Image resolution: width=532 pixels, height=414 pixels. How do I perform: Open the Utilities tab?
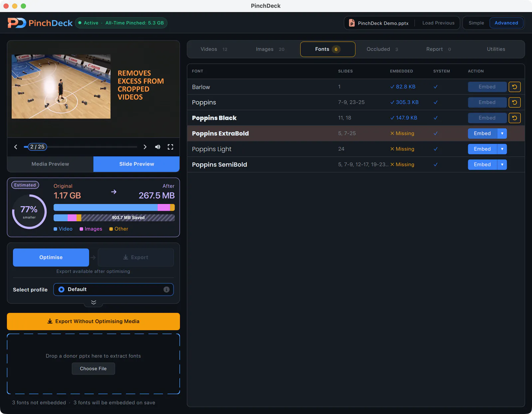496,49
